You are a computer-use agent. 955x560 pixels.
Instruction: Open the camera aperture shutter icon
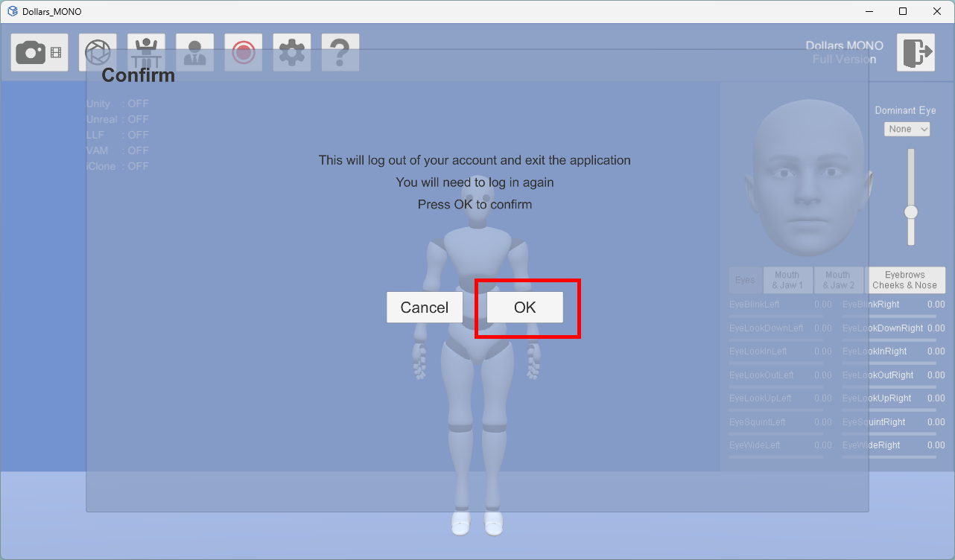coord(98,53)
